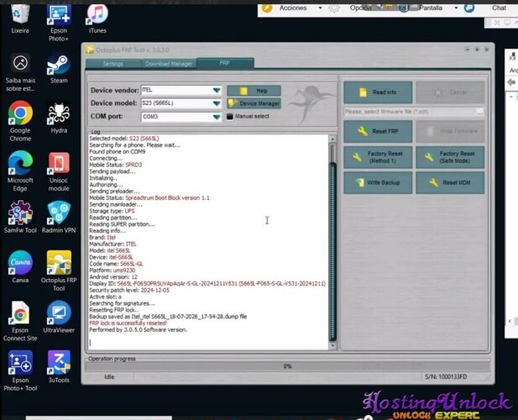This screenshot has width=518, height=420.
Task: Click the log scrollbar up arrow
Action: pos(332,139)
